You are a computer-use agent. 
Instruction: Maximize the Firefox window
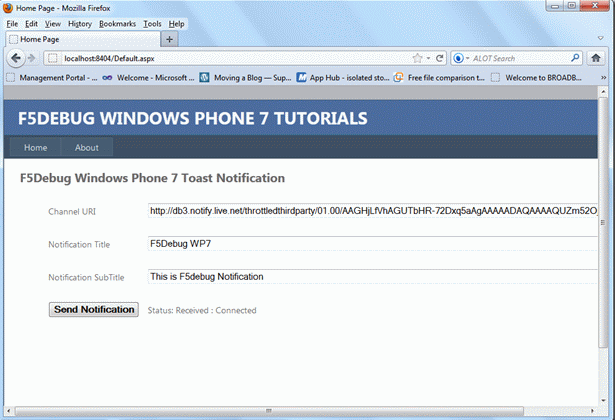(x=572, y=6)
